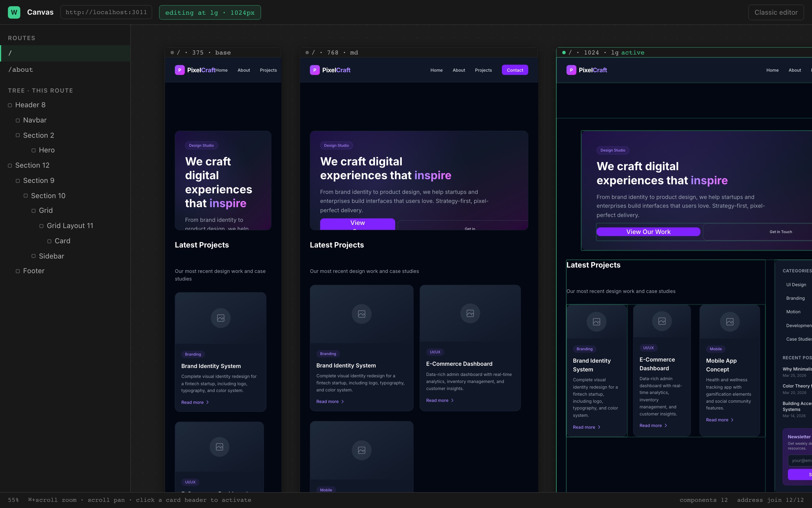
Task: Click the Motion category in the sidebar
Action: point(793,312)
